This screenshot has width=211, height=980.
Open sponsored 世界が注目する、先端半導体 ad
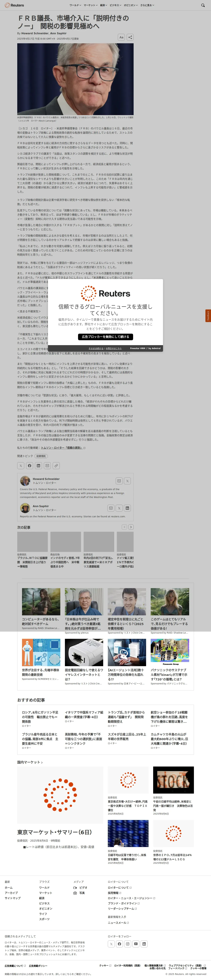click(x=41, y=672)
